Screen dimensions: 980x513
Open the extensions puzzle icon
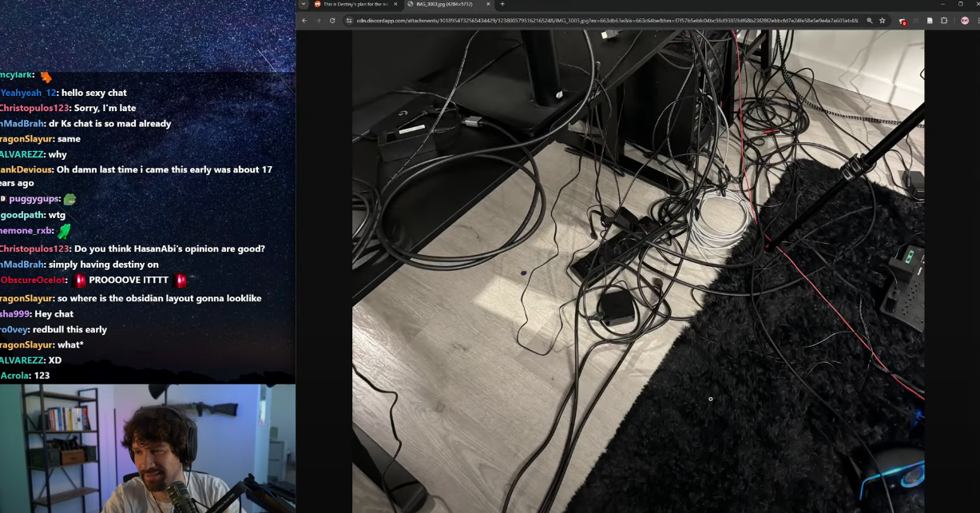point(943,20)
